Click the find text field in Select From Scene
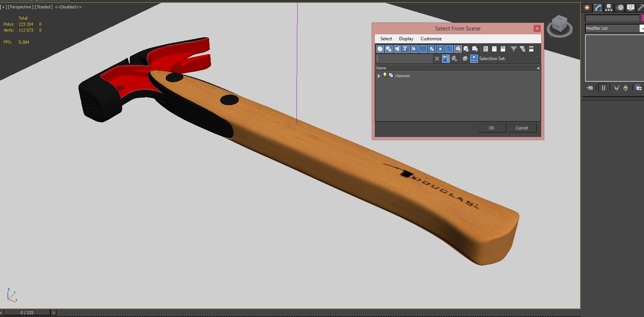Image resolution: width=644 pixels, height=317 pixels. (x=404, y=59)
